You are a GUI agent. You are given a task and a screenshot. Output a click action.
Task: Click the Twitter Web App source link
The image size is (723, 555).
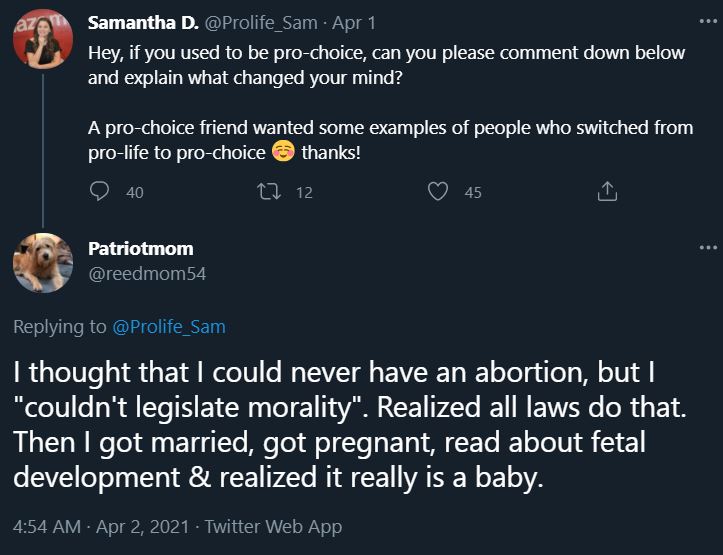coord(273,526)
